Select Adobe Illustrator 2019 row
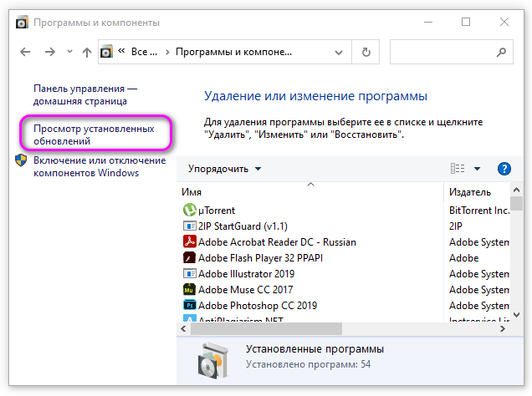 (246, 274)
